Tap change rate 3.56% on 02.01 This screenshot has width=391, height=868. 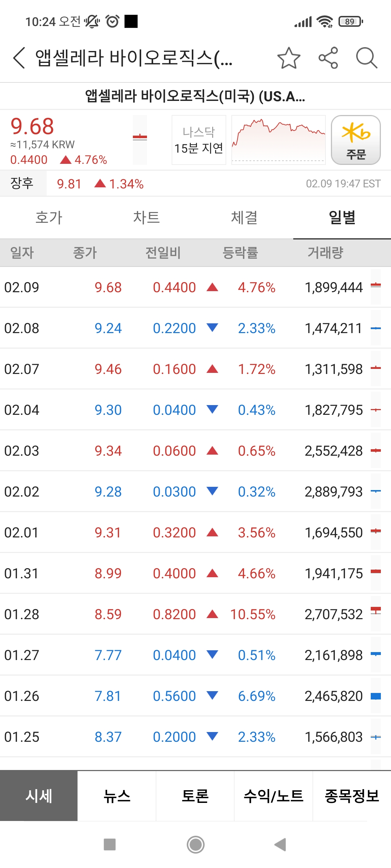(257, 533)
